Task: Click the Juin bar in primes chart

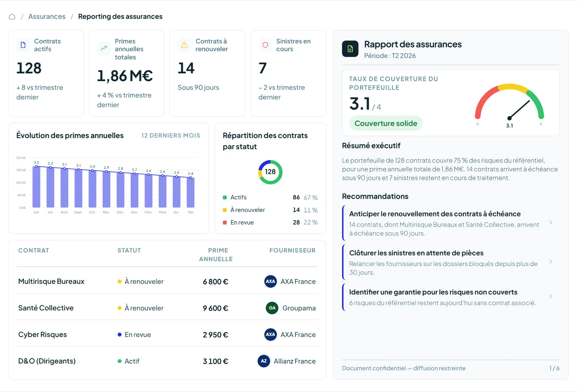Action: pyautogui.click(x=36, y=187)
